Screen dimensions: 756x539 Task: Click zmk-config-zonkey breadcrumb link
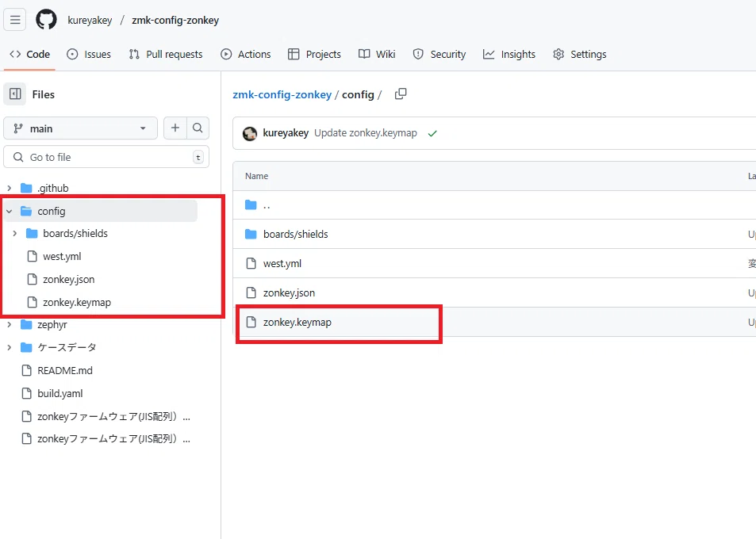tap(282, 94)
